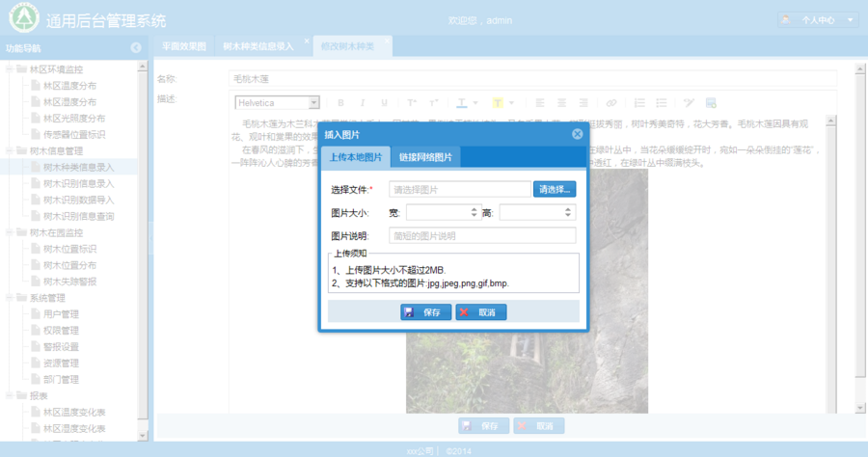Open 用户管理 in navigation tree
Screen dimensions: 868x457
pyautogui.click(x=61, y=314)
